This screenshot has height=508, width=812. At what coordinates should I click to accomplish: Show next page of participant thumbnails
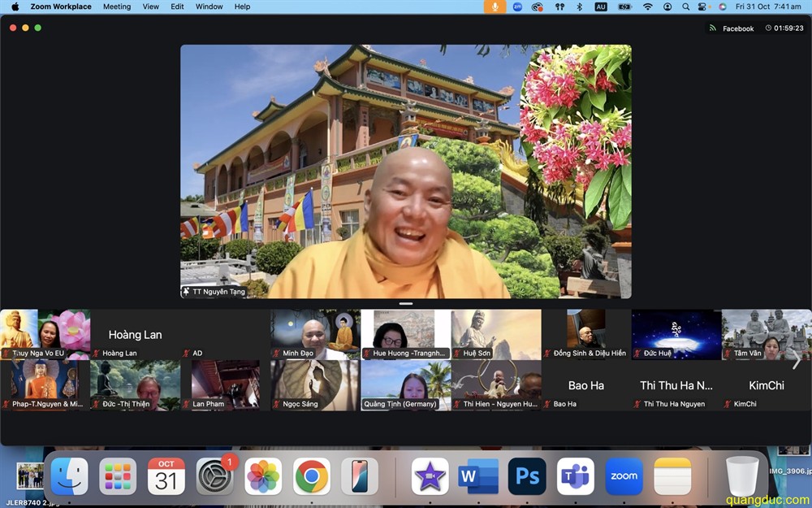click(x=796, y=362)
